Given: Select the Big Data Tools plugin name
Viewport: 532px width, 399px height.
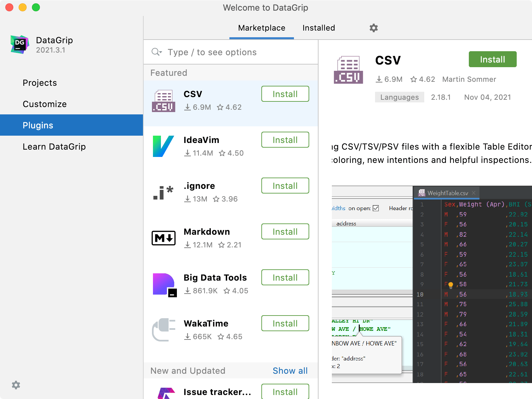Looking at the screenshot, I should point(215,278).
